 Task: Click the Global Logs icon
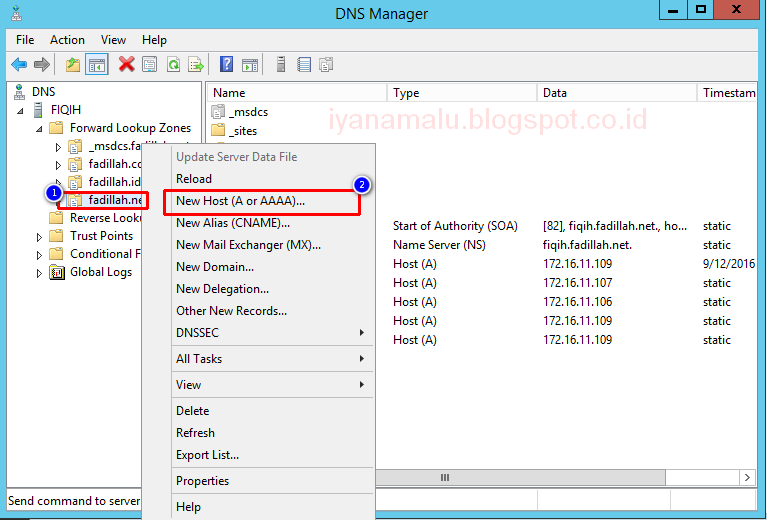pyautogui.click(x=57, y=271)
